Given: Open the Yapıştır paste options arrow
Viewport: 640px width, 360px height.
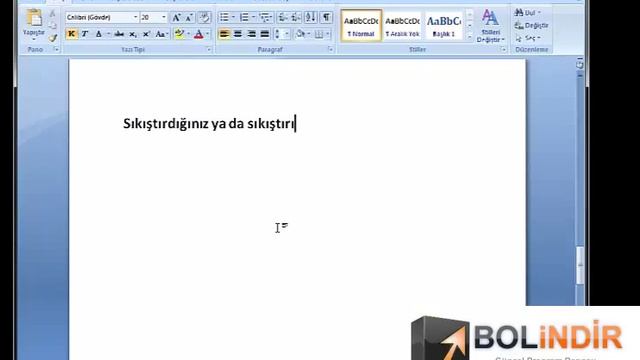Looking at the screenshot, I should [x=33, y=39].
